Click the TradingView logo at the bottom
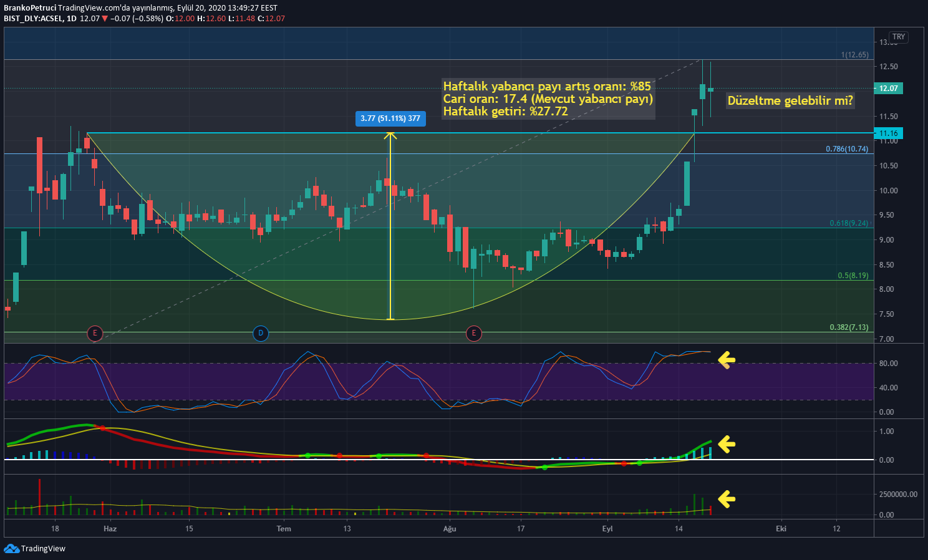Image resolution: width=928 pixels, height=560 pixels. [34, 549]
